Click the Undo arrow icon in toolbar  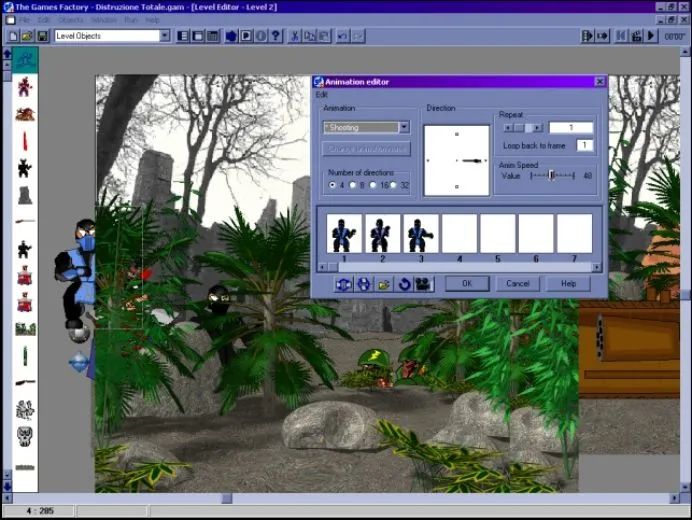[x=342, y=36]
